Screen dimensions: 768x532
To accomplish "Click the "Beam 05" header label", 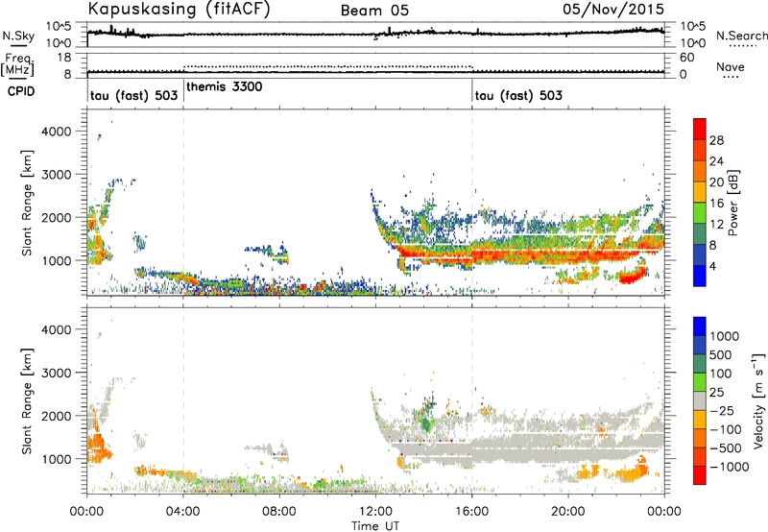I will tap(374, 11).
